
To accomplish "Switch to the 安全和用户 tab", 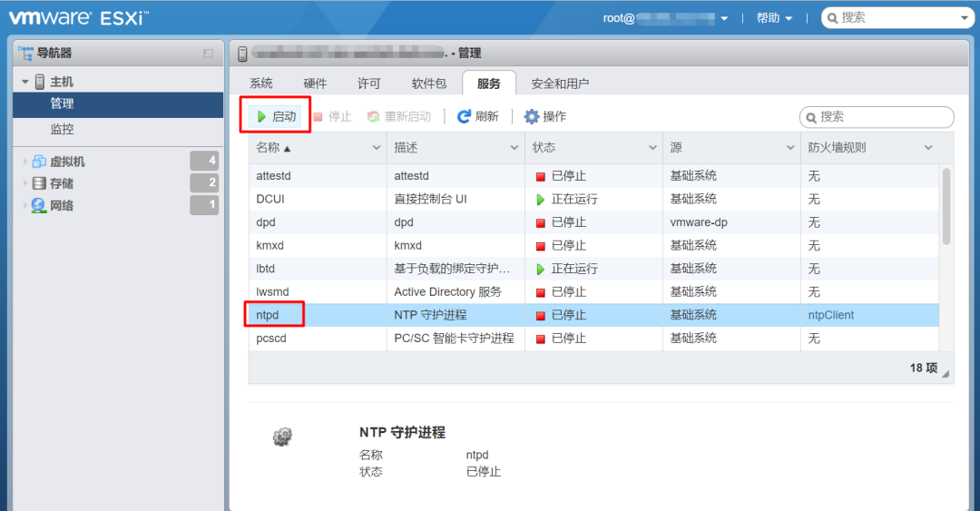I will coord(560,84).
